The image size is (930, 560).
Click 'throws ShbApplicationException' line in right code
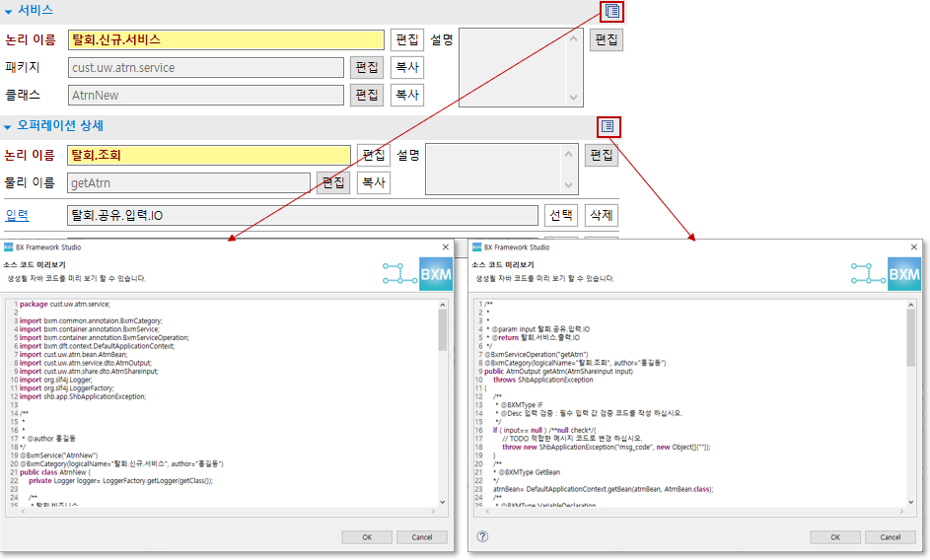click(x=542, y=380)
